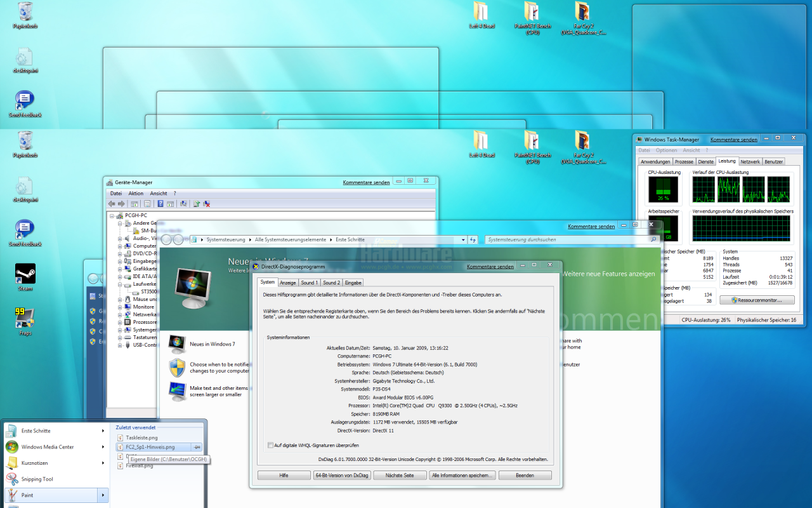Click the forward button in Systemsteuerung window
Image resolution: width=812 pixels, height=508 pixels.
178,239
